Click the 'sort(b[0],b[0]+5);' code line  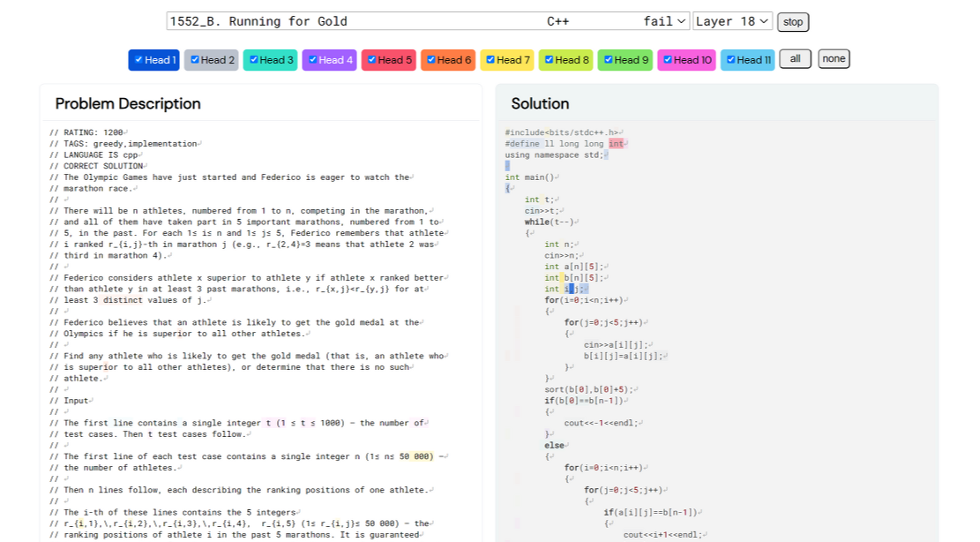coord(588,389)
